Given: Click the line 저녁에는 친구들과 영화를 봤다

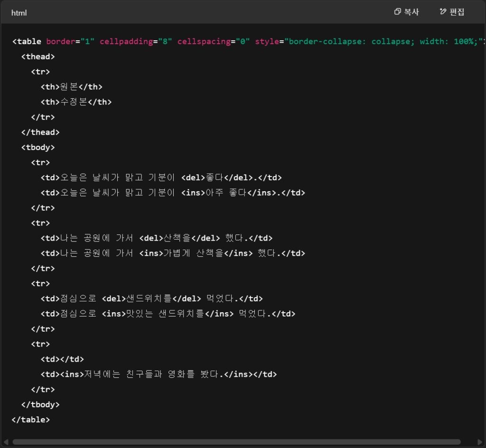Looking at the screenshot, I should pos(159,374).
